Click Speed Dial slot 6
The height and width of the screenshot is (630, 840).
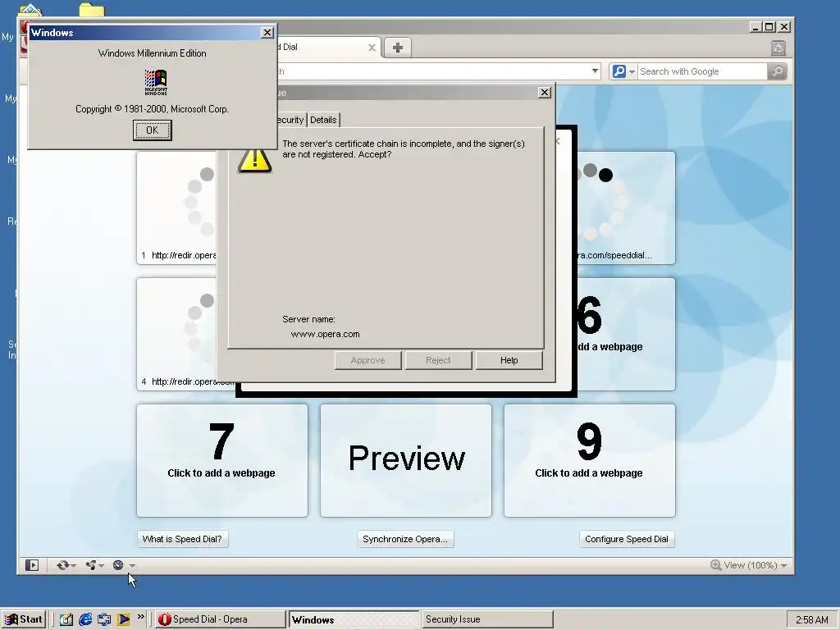click(626, 335)
